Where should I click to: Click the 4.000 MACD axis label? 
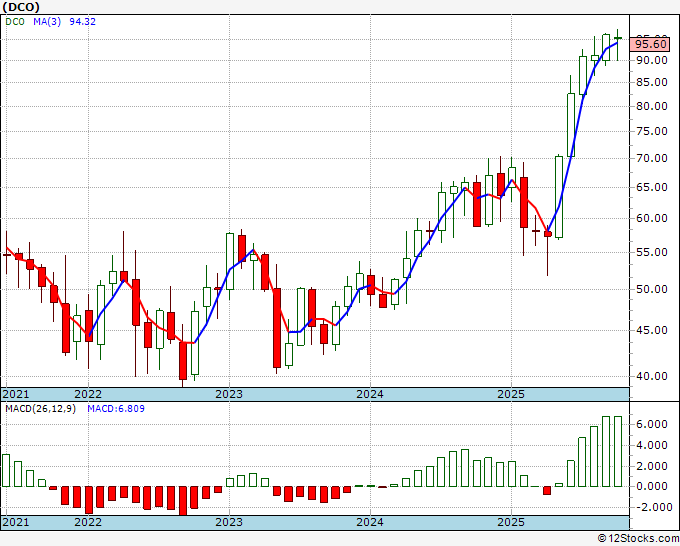click(652, 445)
